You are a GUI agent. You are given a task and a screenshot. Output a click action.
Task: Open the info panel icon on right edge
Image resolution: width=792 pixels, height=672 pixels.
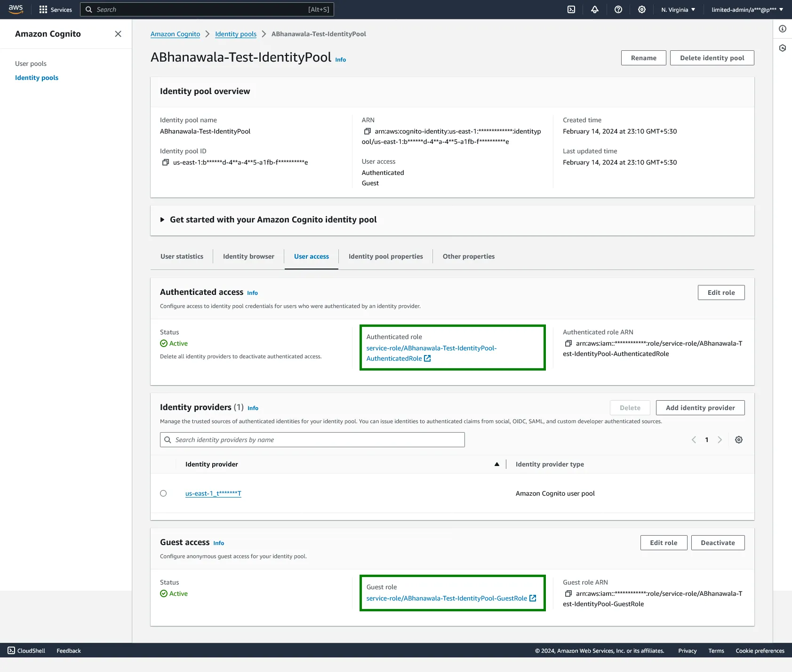783,29
